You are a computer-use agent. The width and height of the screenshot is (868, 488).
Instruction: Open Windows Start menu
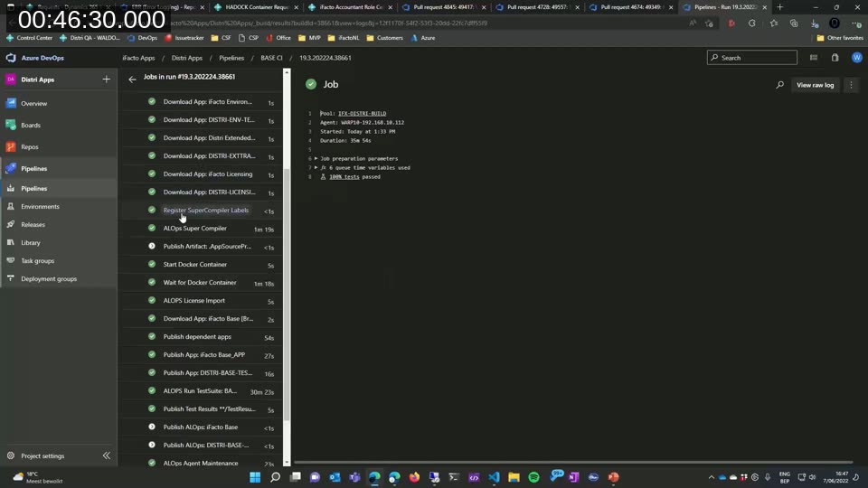[255, 477]
